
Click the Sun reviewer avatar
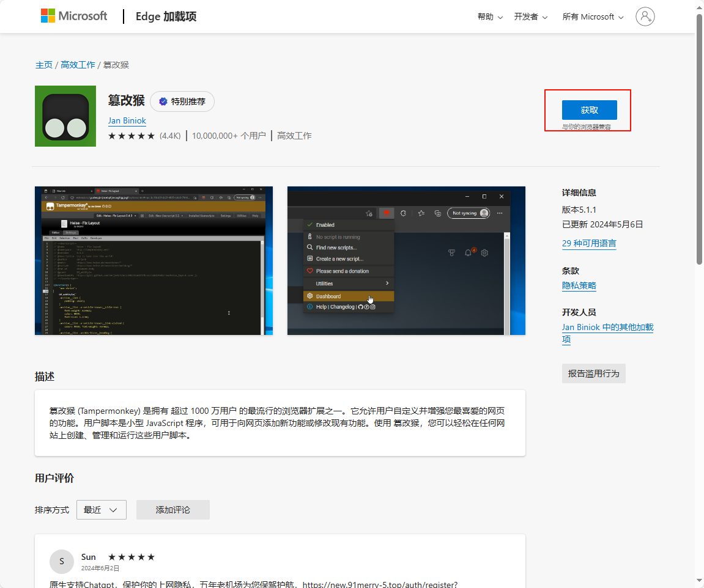pos(62,562)
